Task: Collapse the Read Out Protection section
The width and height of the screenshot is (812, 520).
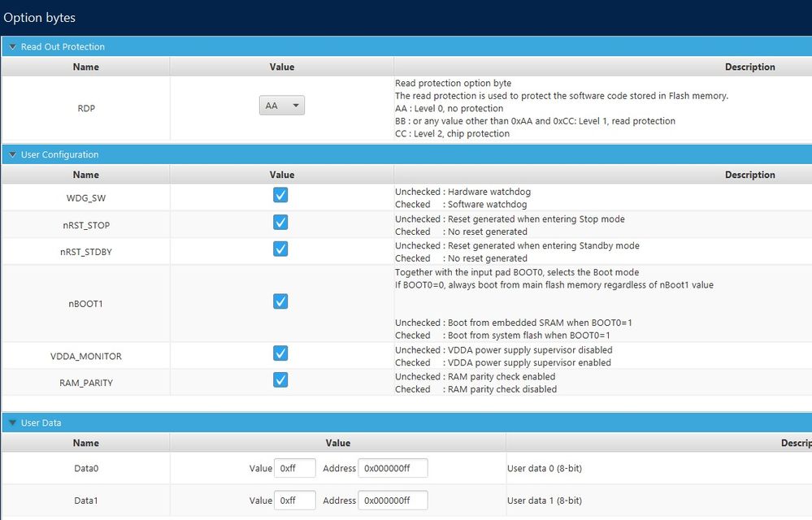Action: tap(12, 47)
